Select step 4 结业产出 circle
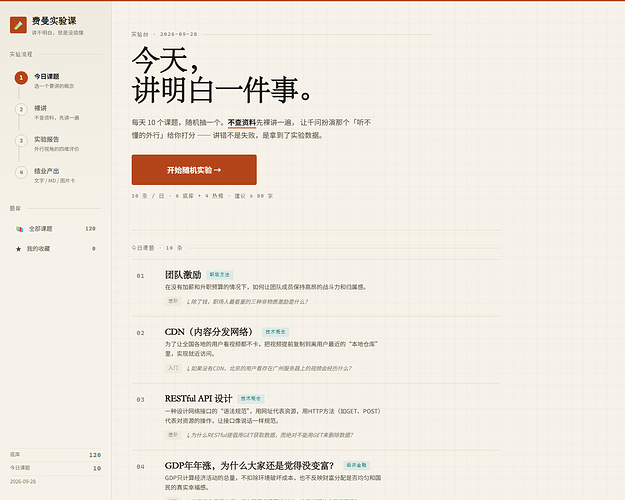 coord(21,172)
